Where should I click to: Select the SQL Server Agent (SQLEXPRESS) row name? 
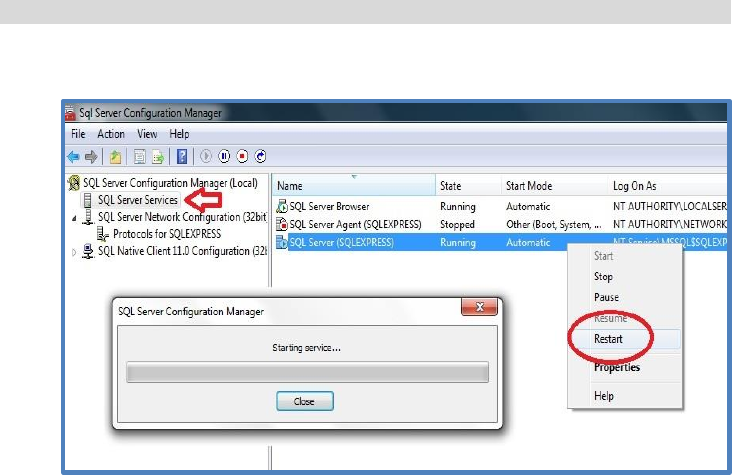355,224
